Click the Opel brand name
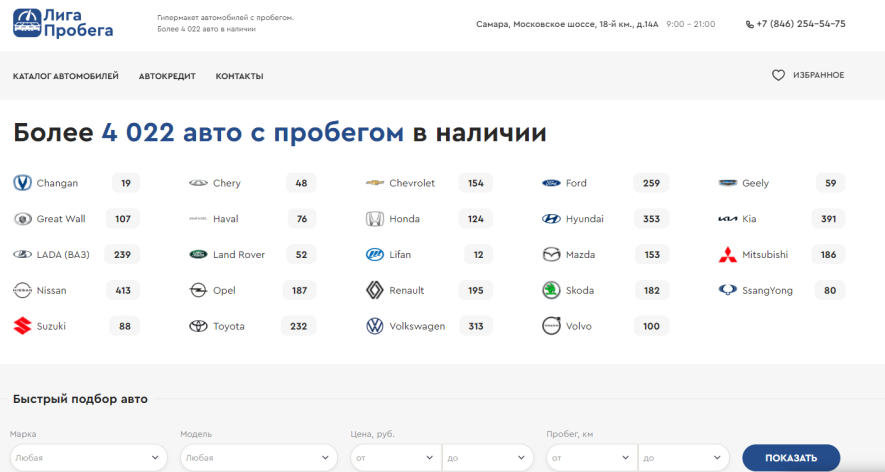The image size is (885, 472). pos(224,291)
